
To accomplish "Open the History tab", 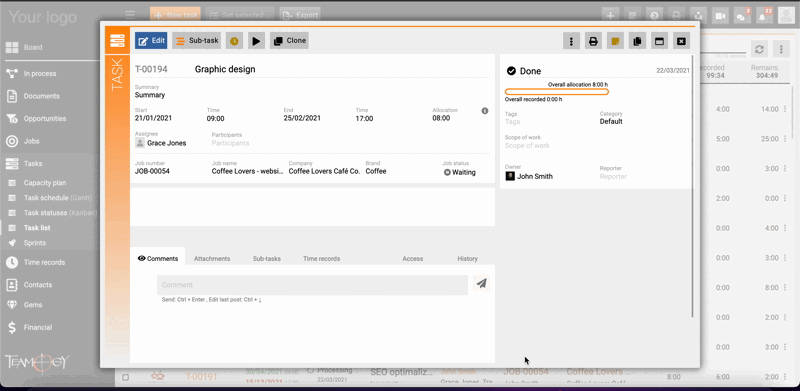I will [x=467, y=259].
